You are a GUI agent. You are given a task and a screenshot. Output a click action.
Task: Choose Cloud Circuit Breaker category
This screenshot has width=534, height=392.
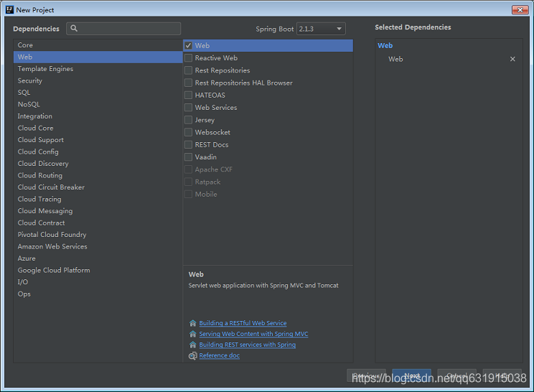tap(98, 187)
